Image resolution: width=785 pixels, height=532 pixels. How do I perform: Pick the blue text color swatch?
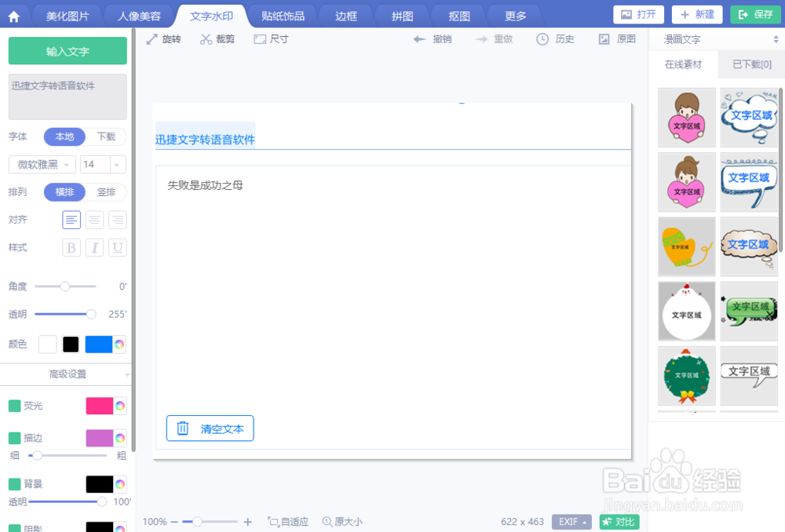tap(99, 344)
